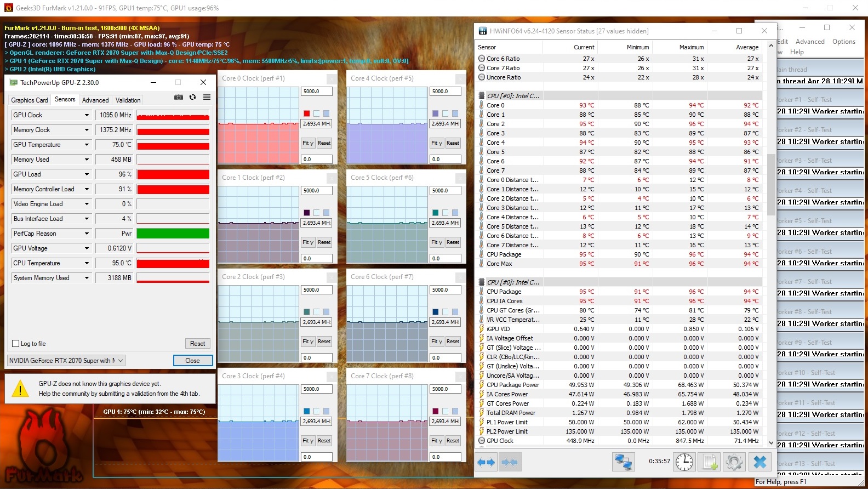Image resolution: width=868 pixels, height=489 pixels.
Task: Open the Memory Controller Load dropdown
Action: [87, 189]
